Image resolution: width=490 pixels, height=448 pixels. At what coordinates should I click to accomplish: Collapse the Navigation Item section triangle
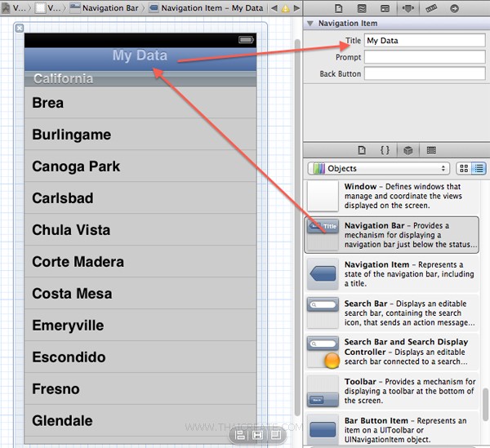pyautogui.click(x=310, y=24)
